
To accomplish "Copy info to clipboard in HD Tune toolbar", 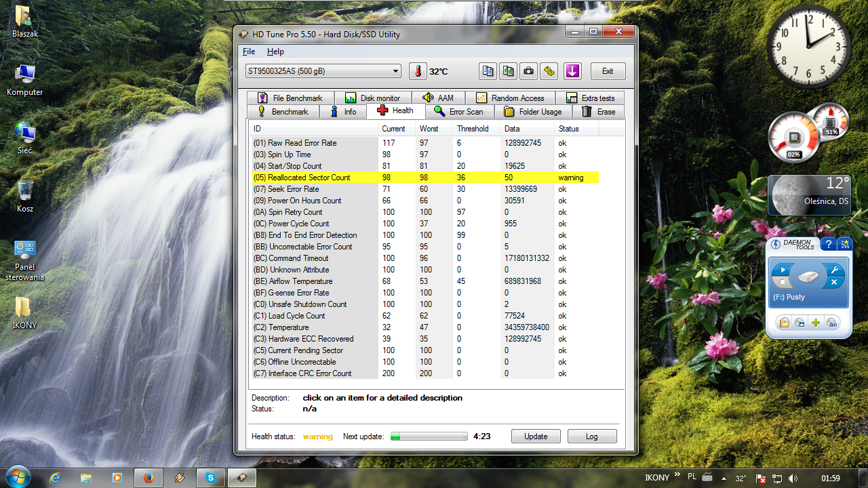I will click(488, 71).
